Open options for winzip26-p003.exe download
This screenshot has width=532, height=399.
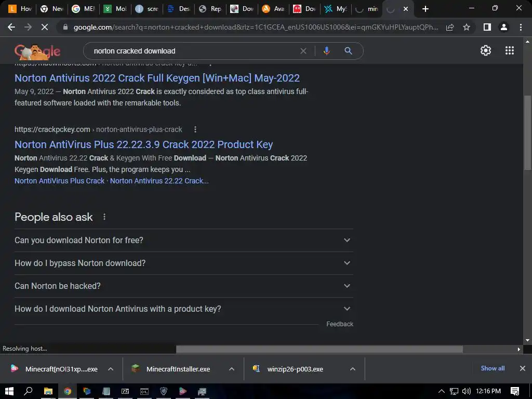(353, 369)
